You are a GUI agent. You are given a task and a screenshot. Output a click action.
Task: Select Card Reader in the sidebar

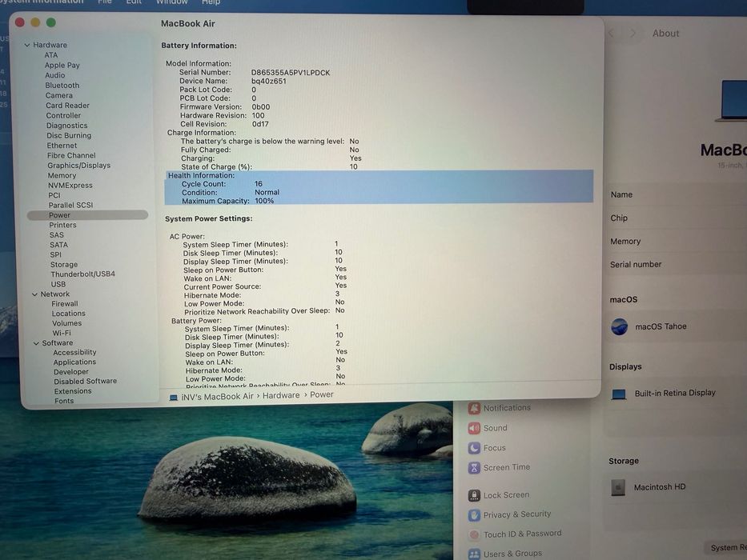pyautogui.click(x=67, y=106)
